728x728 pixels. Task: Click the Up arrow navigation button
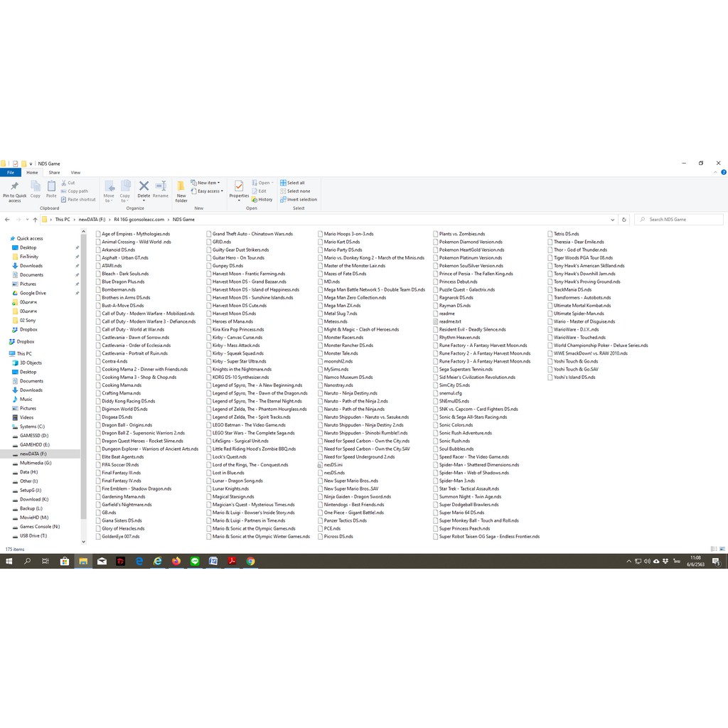point(35,220)
